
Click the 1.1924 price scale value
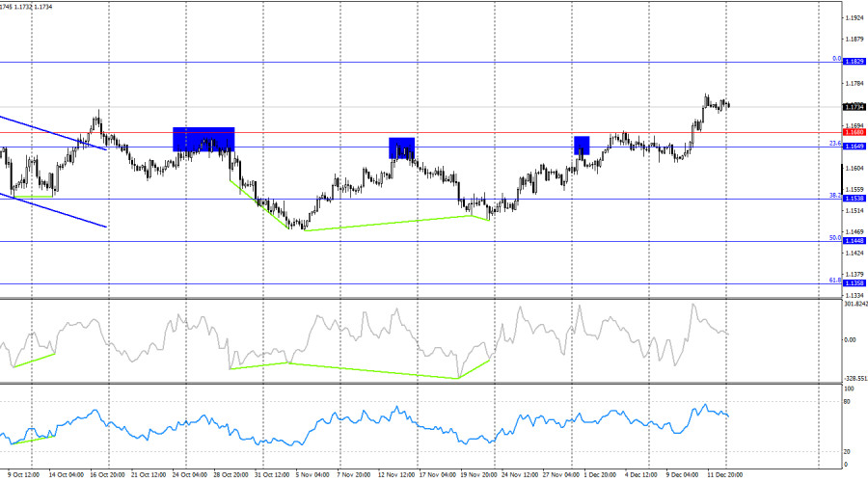[x=854, y=18]
